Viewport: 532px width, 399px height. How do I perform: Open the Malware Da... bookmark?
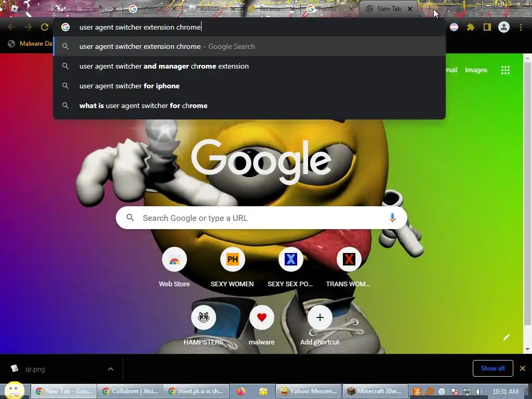coord(31,44)
